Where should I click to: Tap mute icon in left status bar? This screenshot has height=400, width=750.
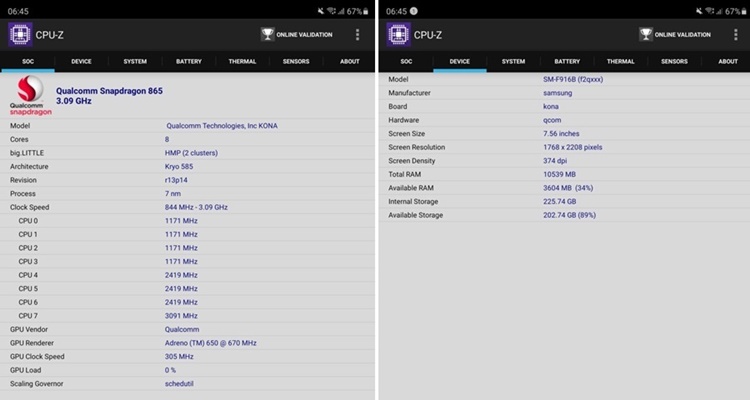coord(320,11)
